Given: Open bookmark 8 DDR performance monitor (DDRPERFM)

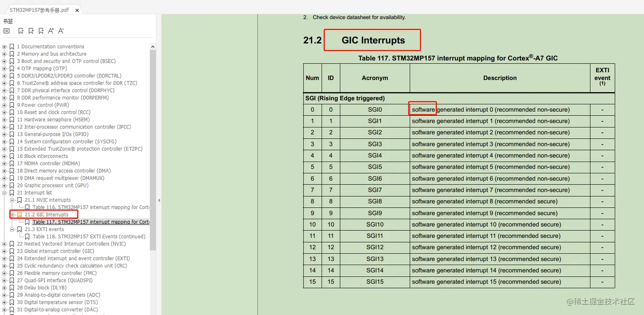Looking at the screenshot, I should (63, 98).
